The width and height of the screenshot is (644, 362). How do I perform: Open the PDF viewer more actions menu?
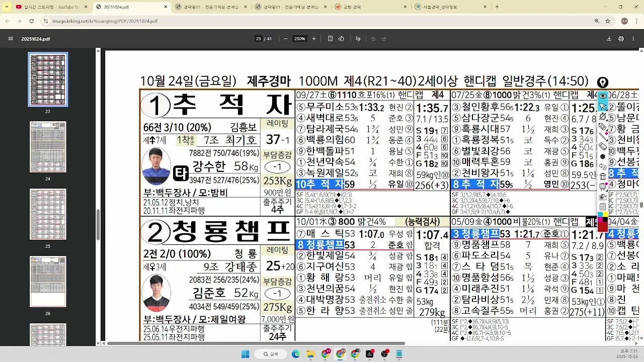click(x=632, y=39)
